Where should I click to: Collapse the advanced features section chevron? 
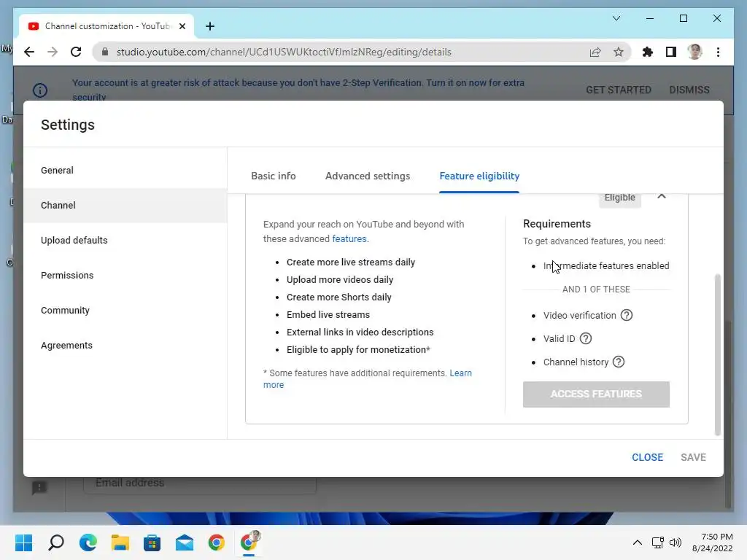pyautogui.click(x=661, y=196)
